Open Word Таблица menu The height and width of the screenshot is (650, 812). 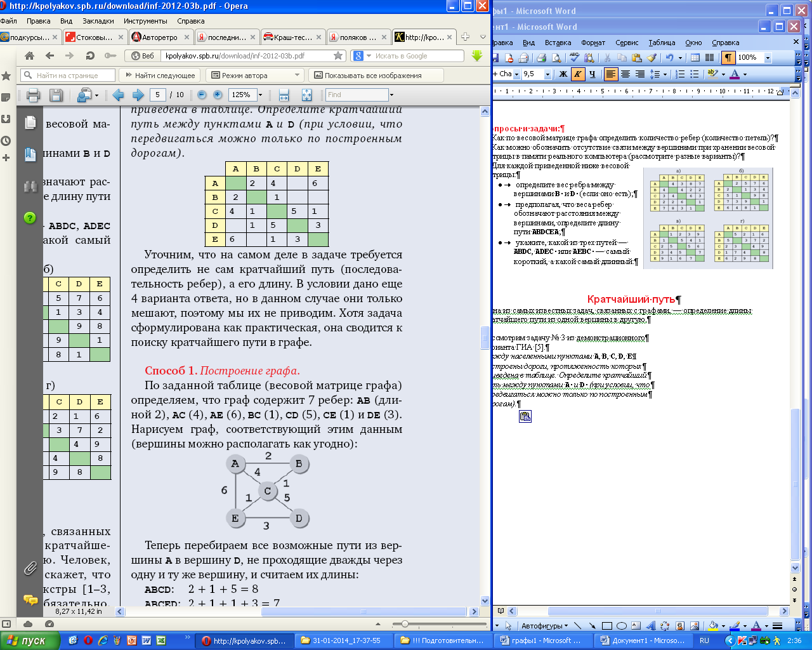point(662,43)
